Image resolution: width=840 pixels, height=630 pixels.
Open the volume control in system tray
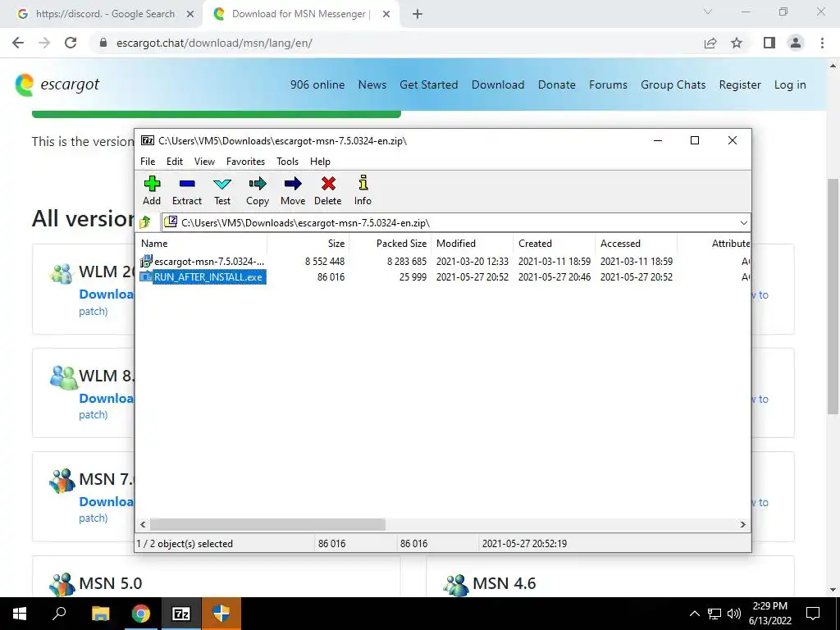(x=734, y=614)
